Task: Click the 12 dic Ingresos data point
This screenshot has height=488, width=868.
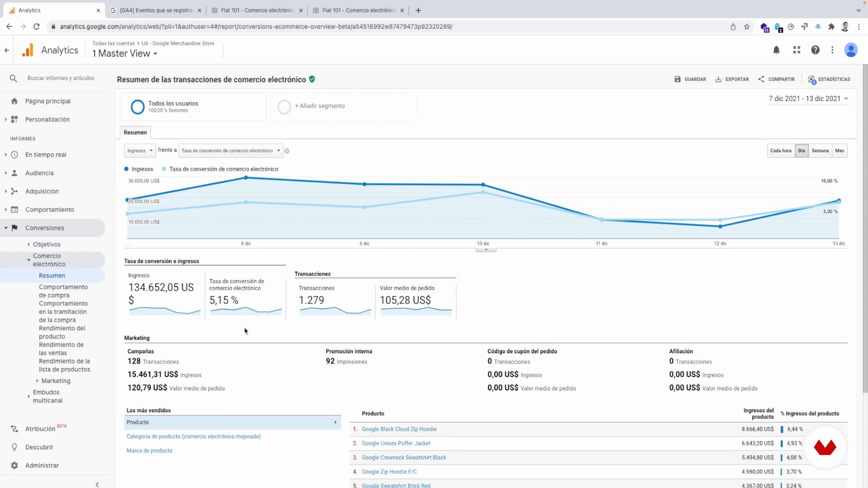Action: tap(720, 227)
